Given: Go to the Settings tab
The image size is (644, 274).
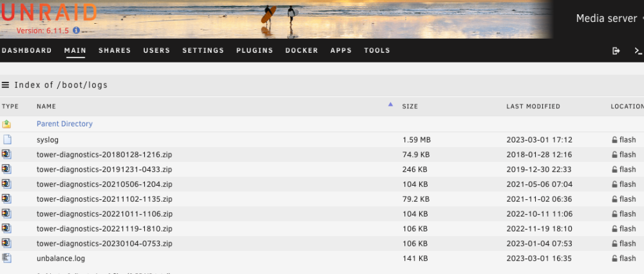Looking at the screenshot, I should pyautogui.click(x=204, y=50).
